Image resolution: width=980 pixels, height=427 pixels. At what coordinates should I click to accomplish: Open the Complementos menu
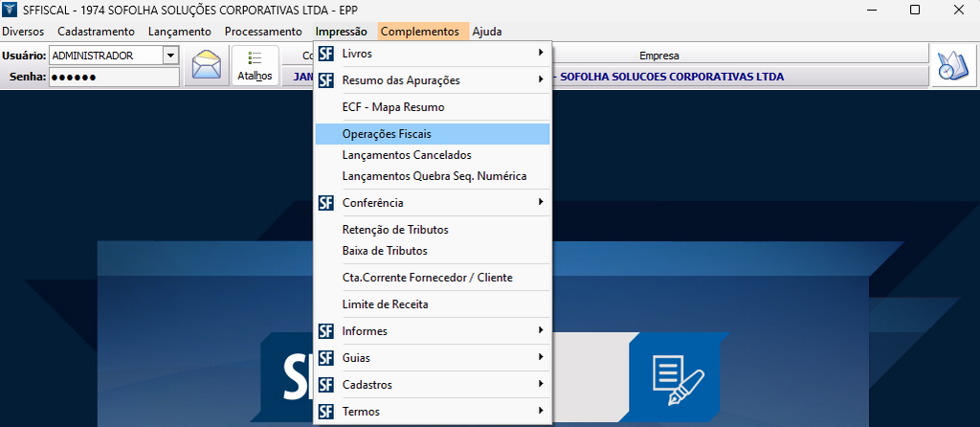419,32
